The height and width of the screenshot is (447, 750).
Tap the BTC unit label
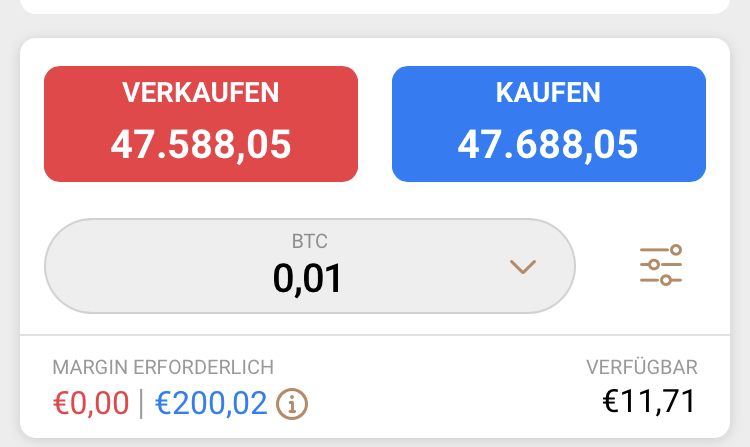[309, 241]
